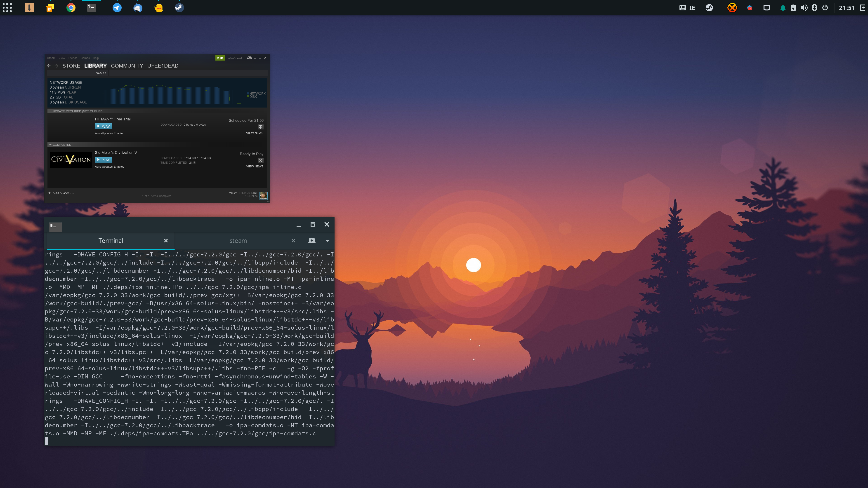Open the keyboard layout IE indicator
Screen dimensions: 868x488
coord(687,7)
